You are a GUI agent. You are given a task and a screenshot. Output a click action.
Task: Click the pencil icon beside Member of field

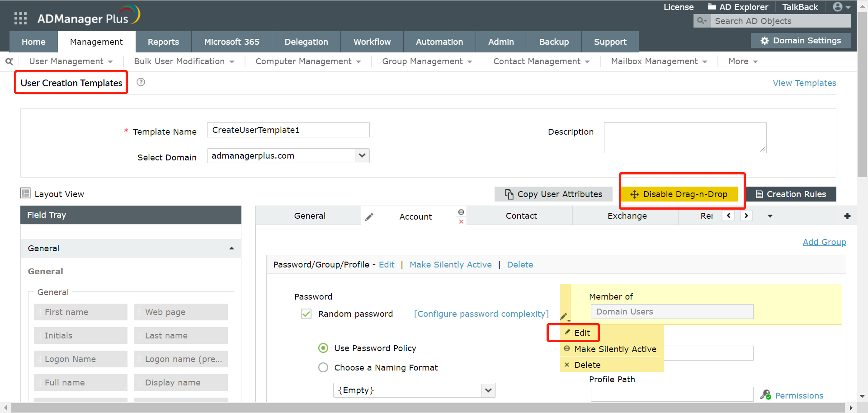coord(564,316)
